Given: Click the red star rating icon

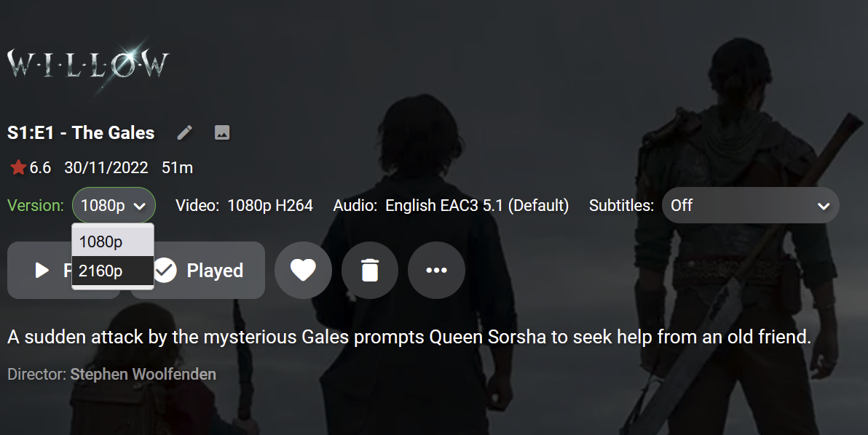Looking at the screenshot, I should click(x=18, y=167).
